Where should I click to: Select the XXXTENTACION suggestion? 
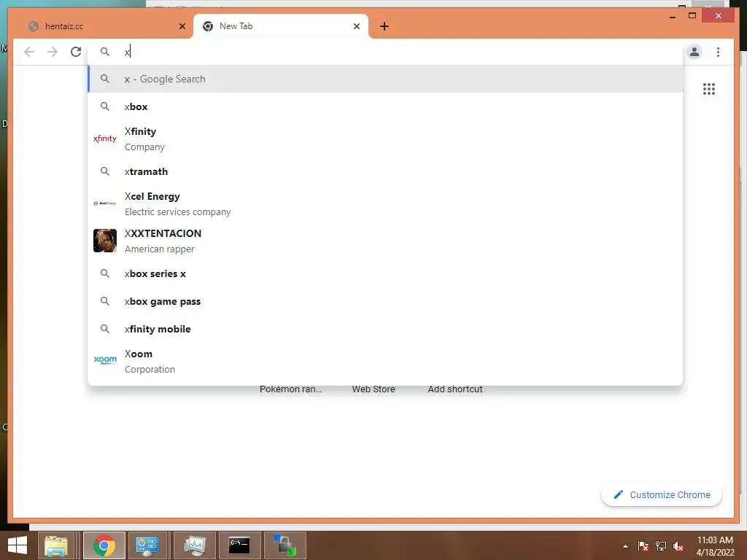[385, 241]
